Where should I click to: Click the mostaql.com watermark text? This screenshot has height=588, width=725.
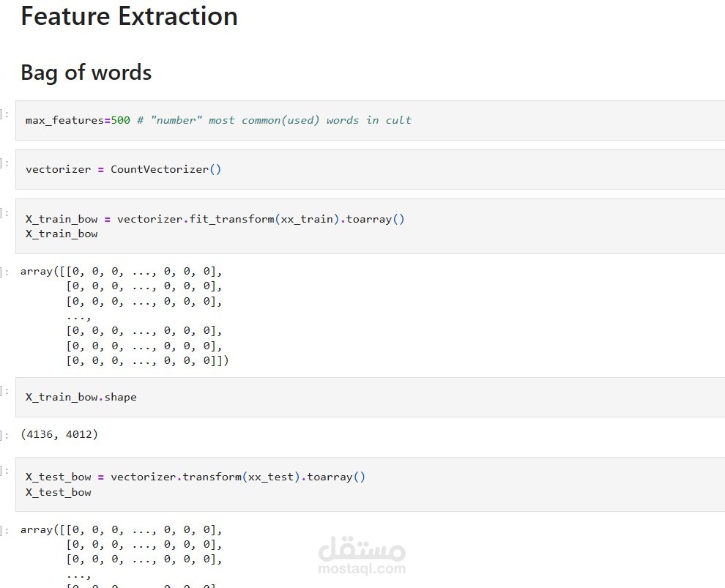362,568
